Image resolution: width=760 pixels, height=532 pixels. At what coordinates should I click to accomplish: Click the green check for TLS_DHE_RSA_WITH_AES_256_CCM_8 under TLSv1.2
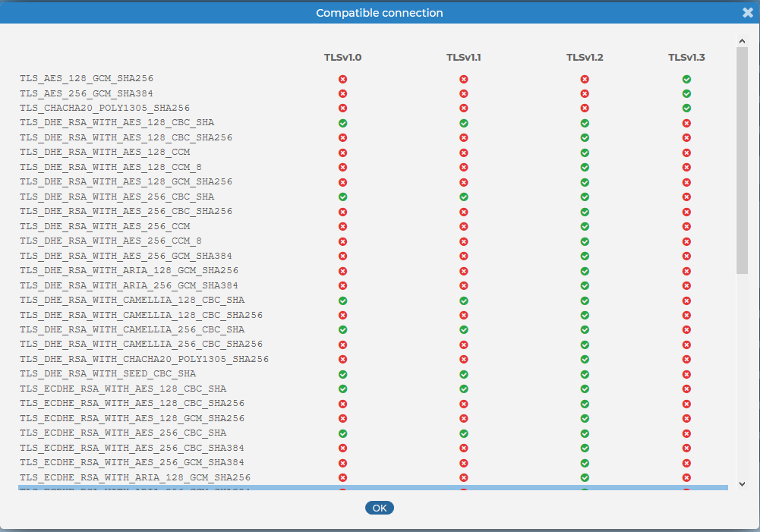584,241
